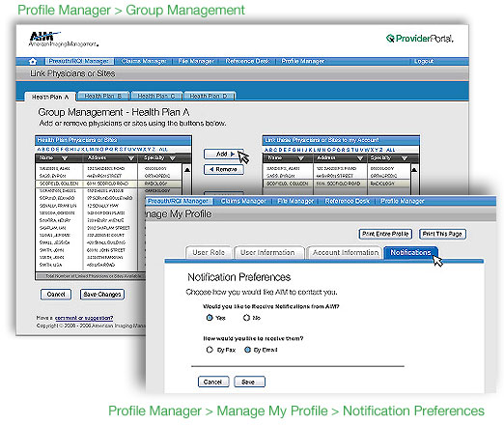
Task: Click Cancel in the Group Management window
Action: pos(56,295)
